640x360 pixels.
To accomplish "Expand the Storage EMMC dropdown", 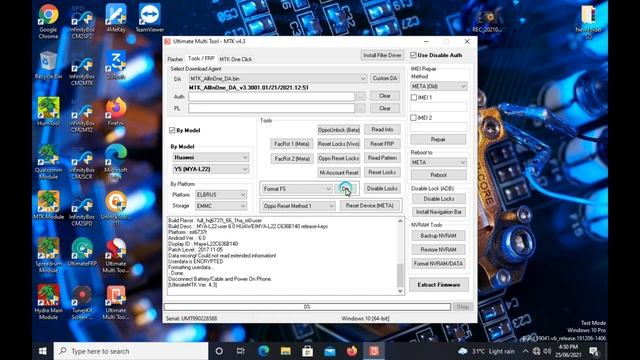I will pyautogui.click(x=221, y=206).
